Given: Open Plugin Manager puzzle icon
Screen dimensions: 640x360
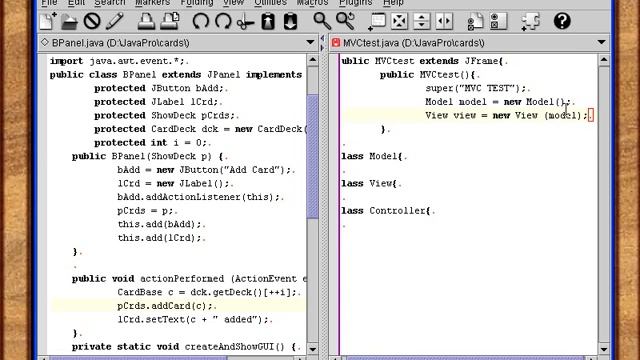Looking at the screenshot, I should (x=530, y=22).
